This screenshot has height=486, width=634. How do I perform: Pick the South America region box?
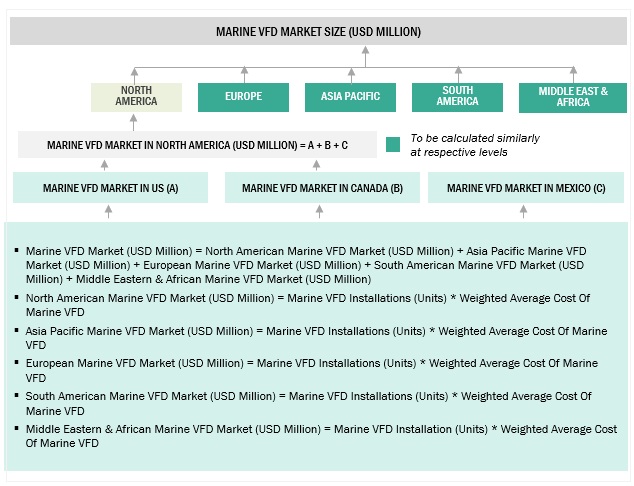click(458, 97)
